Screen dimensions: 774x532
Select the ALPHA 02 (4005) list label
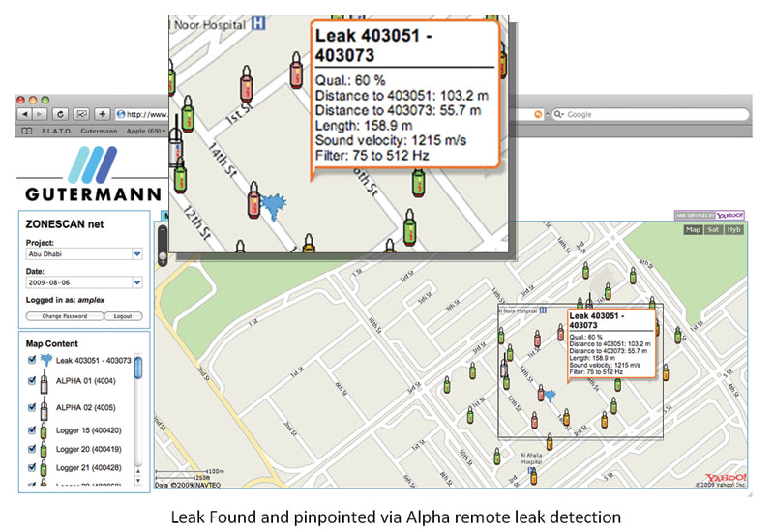85,407
